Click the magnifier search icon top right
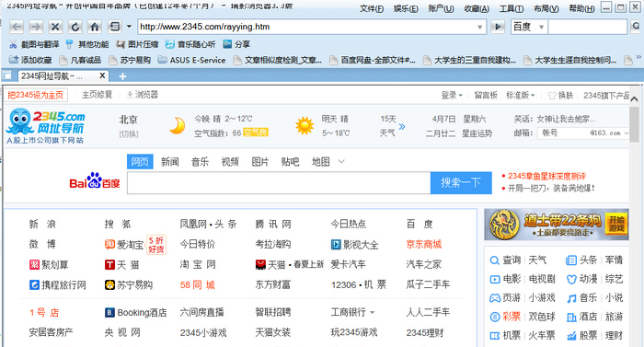The height and width of the screenshot is (347, 644). [636, 27]
